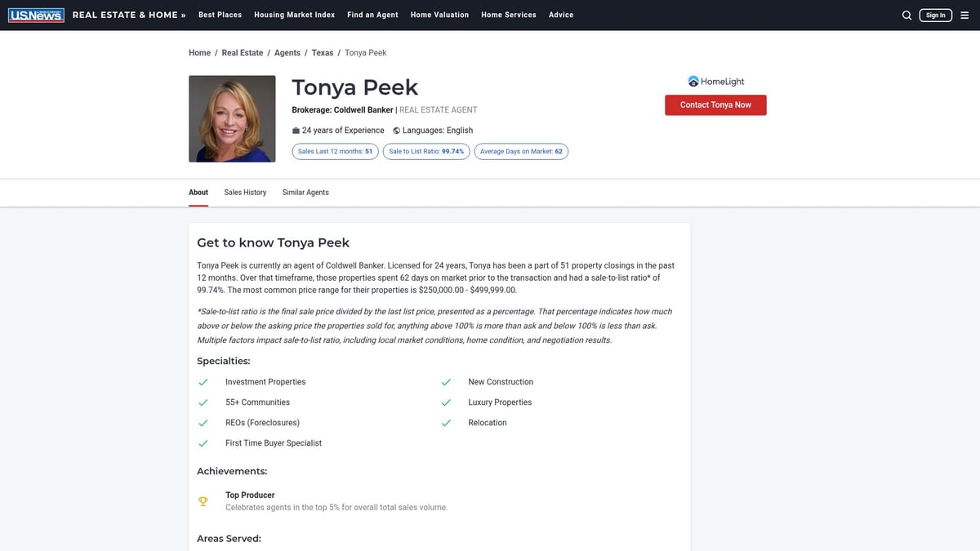Expand the Real Estate & Home chevron
The height and width of the screenshot is (551, 980).
(x=183, y=14)
